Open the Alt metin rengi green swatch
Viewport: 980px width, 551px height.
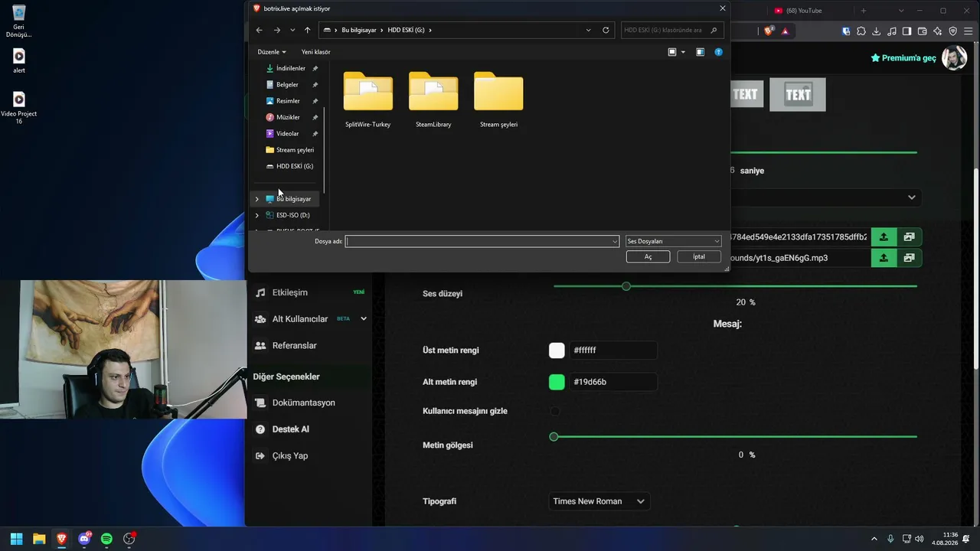[557, 382]
